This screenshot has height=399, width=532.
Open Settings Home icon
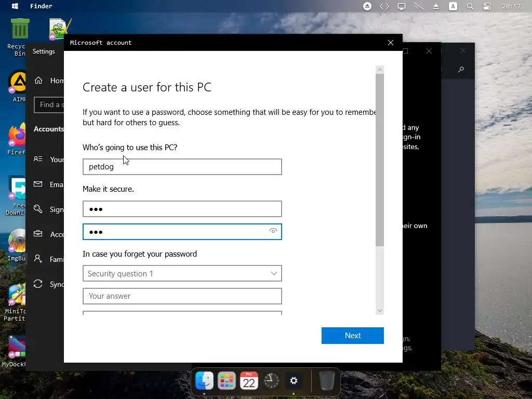(x=38, y=81)
